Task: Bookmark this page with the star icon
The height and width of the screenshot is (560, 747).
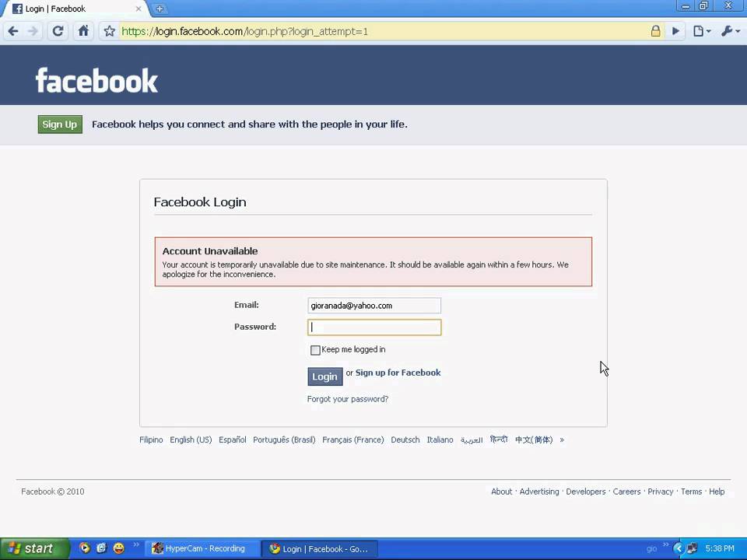Action: click(x=110, y=31)
